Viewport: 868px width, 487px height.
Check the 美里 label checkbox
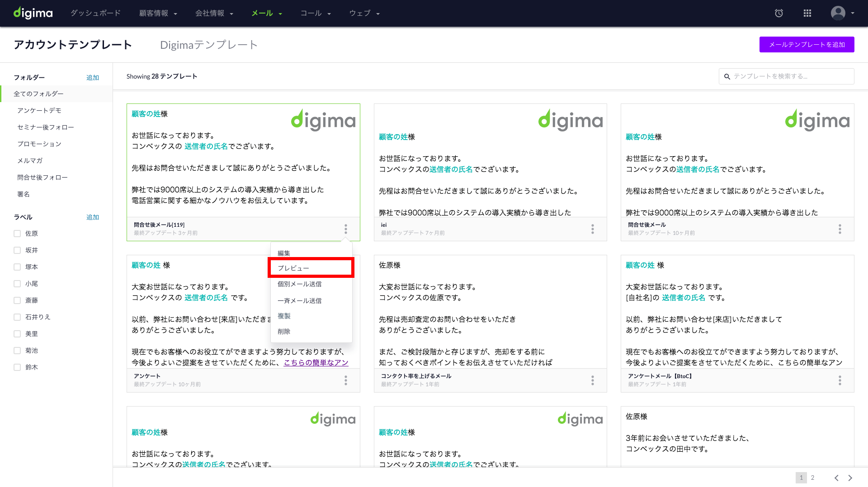point(17,334)
